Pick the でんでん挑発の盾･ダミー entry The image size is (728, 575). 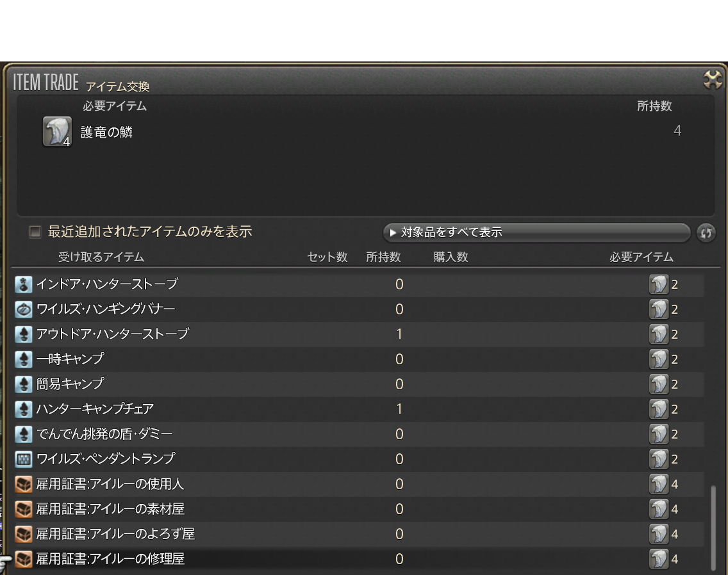[104, 434]
